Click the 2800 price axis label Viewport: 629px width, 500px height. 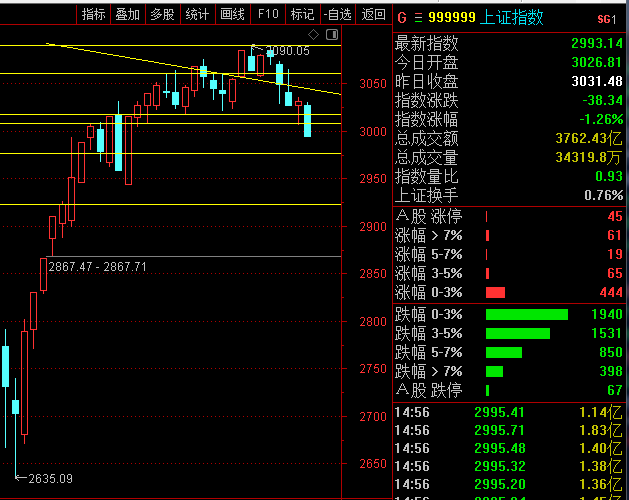373,322
